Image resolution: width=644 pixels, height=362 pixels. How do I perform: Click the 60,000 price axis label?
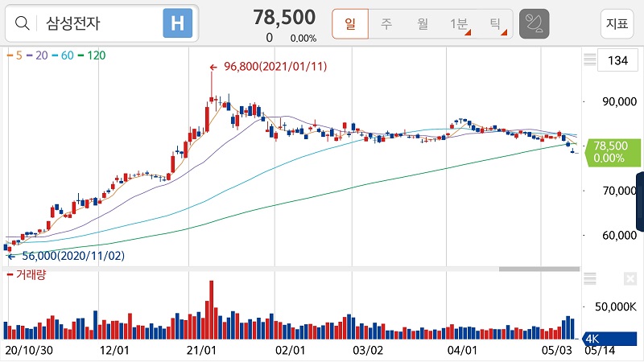tap(619, 236)
